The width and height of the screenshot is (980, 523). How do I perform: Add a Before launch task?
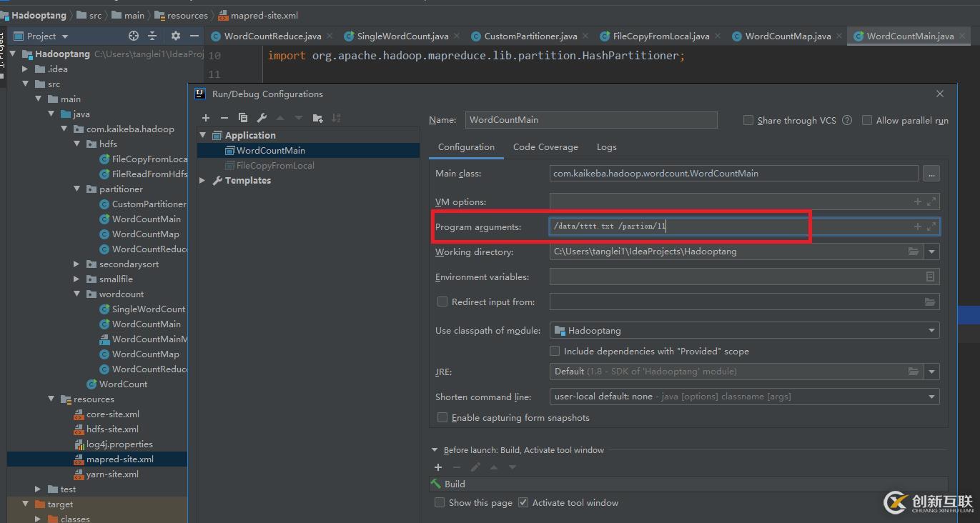tap(438, 467)
